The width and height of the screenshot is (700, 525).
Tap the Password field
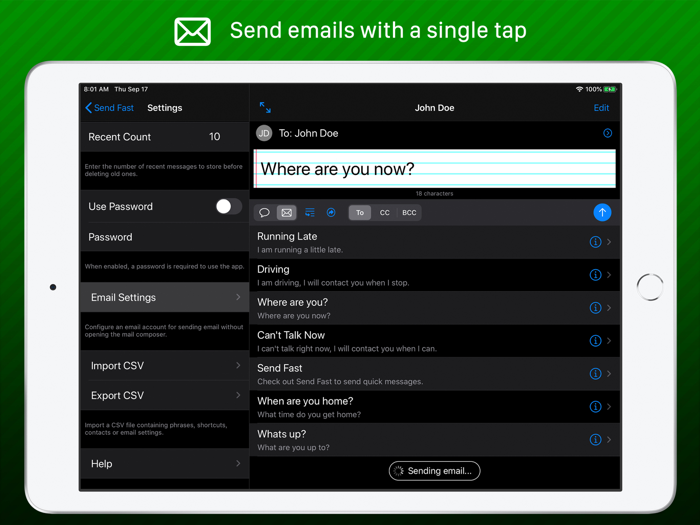165,237
